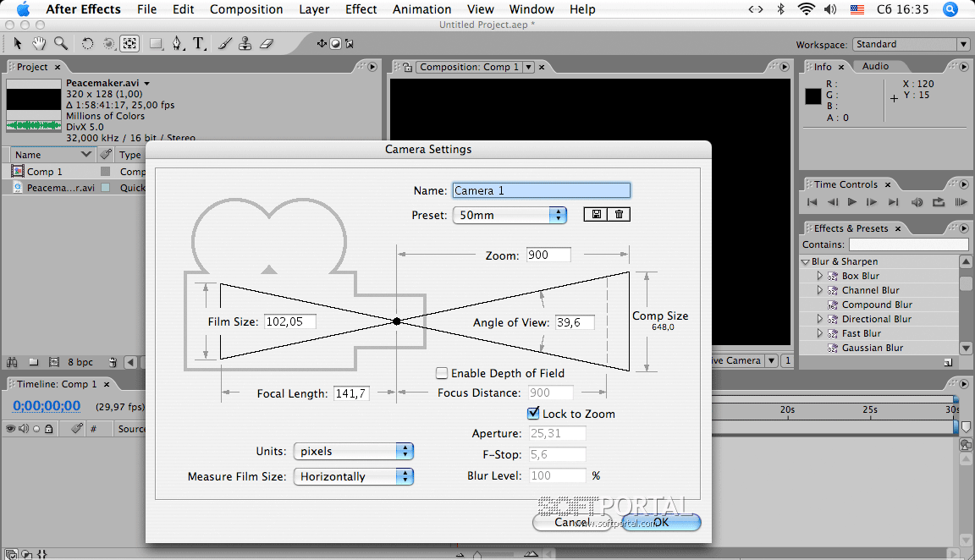Click the new folder icon in Project panel
Image resolution: width=975 pixels, height=560 pixels.
[34, 362]
